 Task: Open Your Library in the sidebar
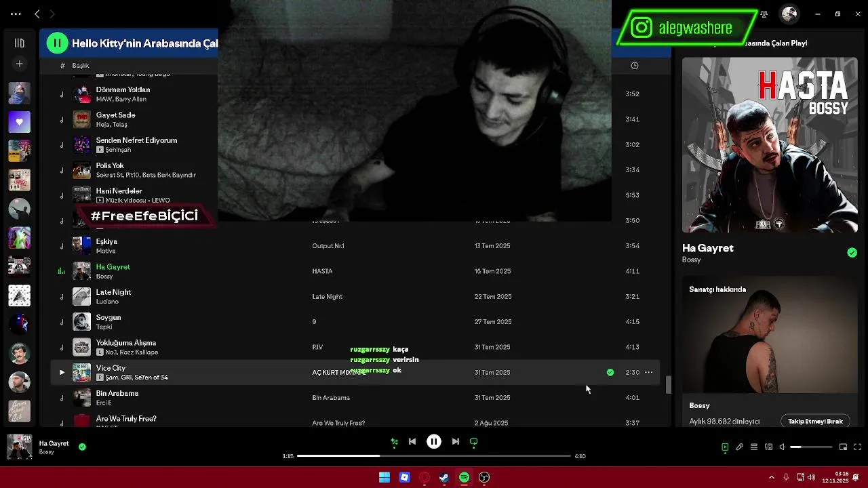[x=19, y=43]
